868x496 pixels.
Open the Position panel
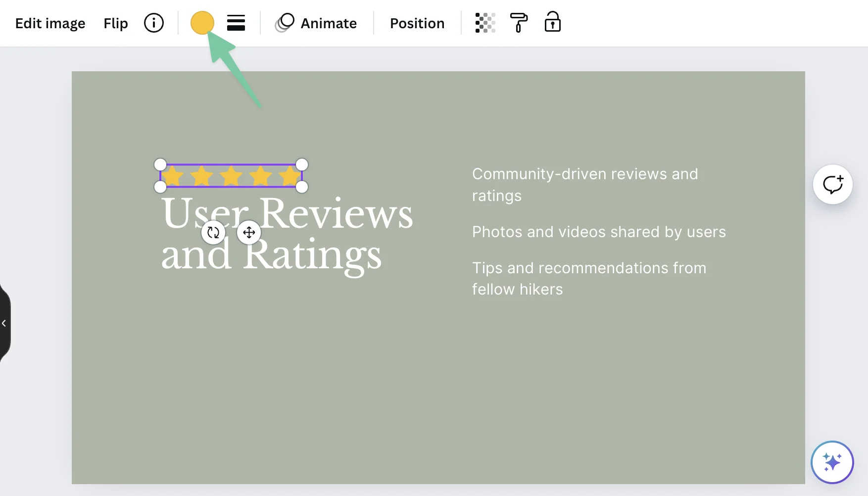coord(417,23)
